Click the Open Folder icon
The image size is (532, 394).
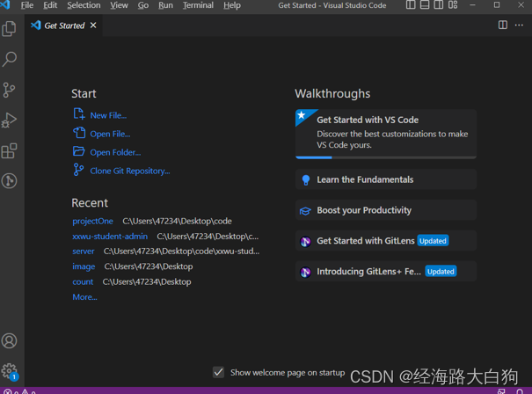79,151
